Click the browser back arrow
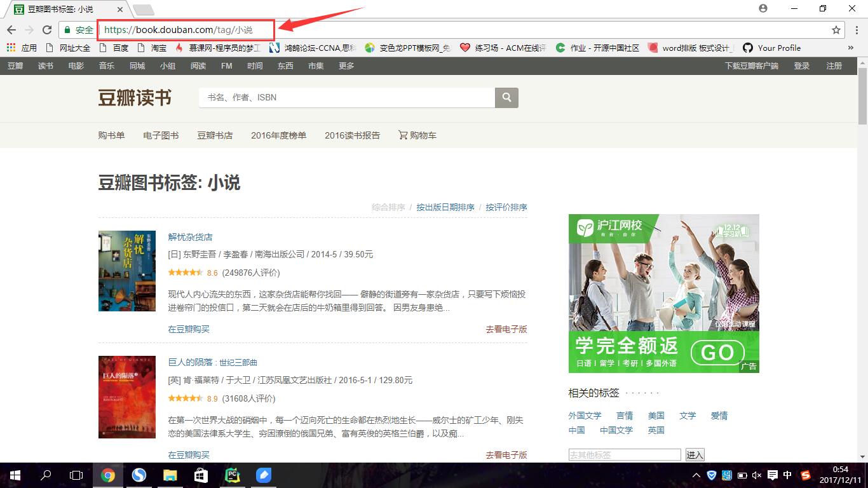Image resolution: width=868 pixels, height=488 pixels. click(11, 30)
